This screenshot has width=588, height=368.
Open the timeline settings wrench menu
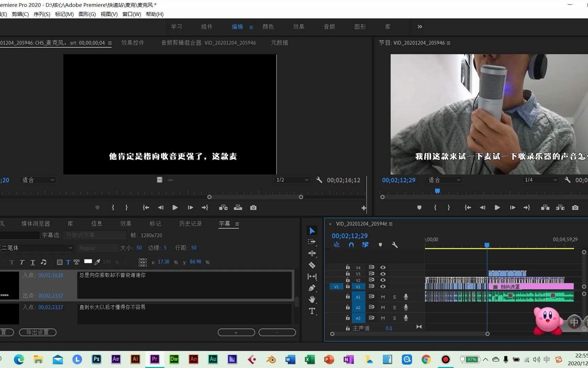[x=394, y=245]
